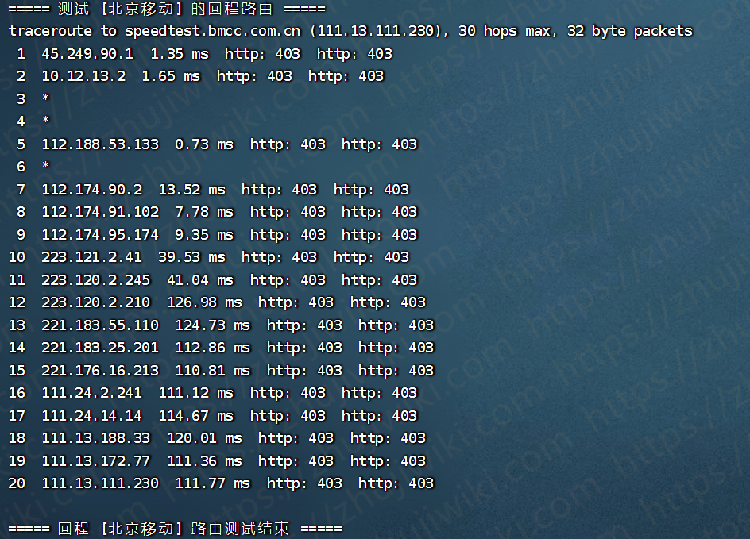Click latency value 1.35 ms
Image resolution: width=750 pixels, height=539 pixels.
click(180, 54)
